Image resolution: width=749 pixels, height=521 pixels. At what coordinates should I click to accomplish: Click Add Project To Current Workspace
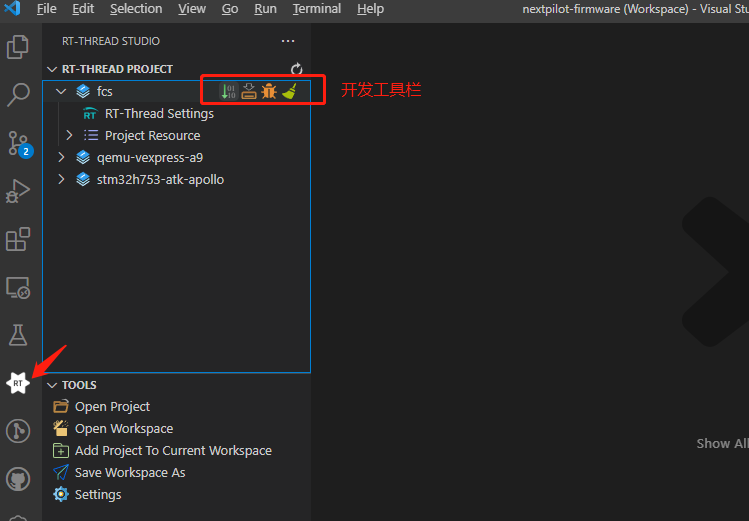coord(173,451)
